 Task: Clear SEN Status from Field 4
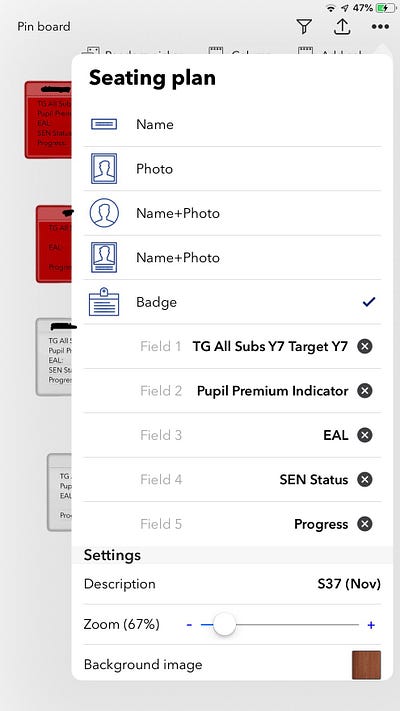pos(365,480)
